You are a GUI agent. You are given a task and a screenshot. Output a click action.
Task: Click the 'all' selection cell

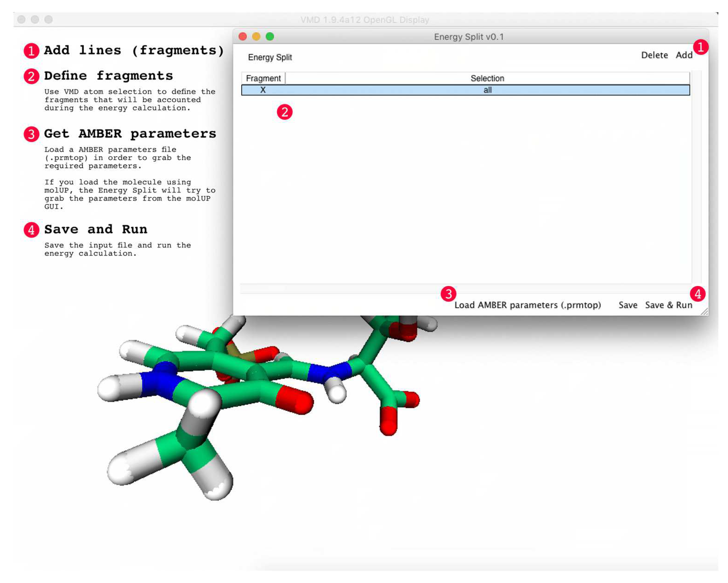(487, 90)
